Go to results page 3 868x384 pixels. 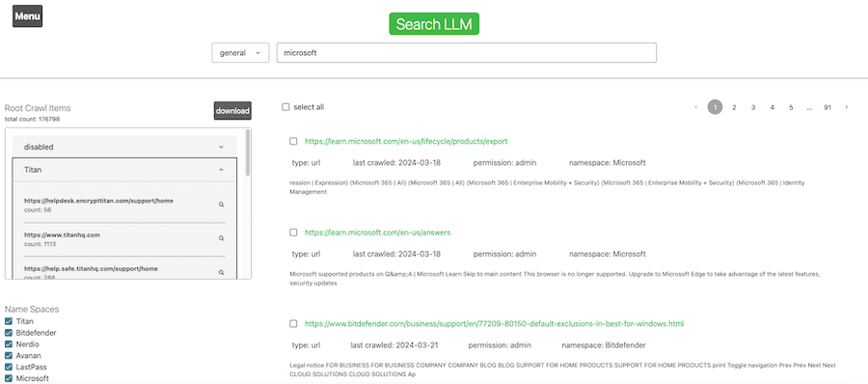click(753, 107)
